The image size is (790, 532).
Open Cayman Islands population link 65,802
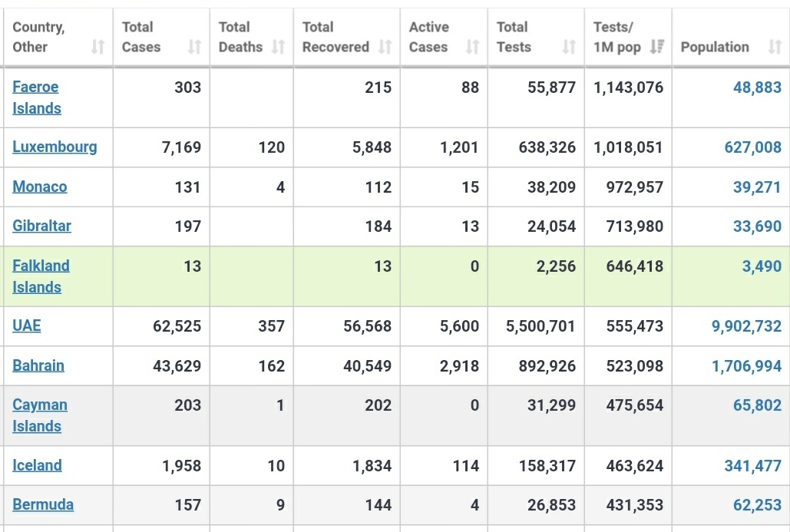(757, 405)
